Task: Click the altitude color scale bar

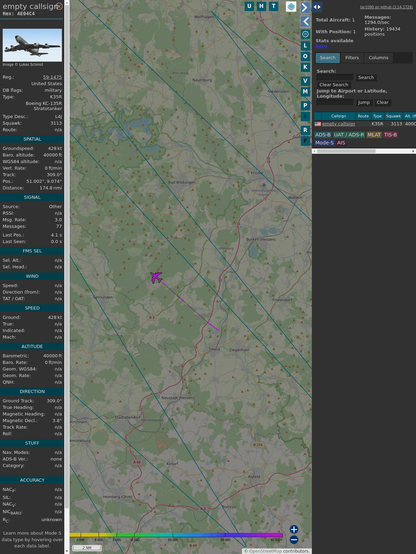Action: point(176,535)
